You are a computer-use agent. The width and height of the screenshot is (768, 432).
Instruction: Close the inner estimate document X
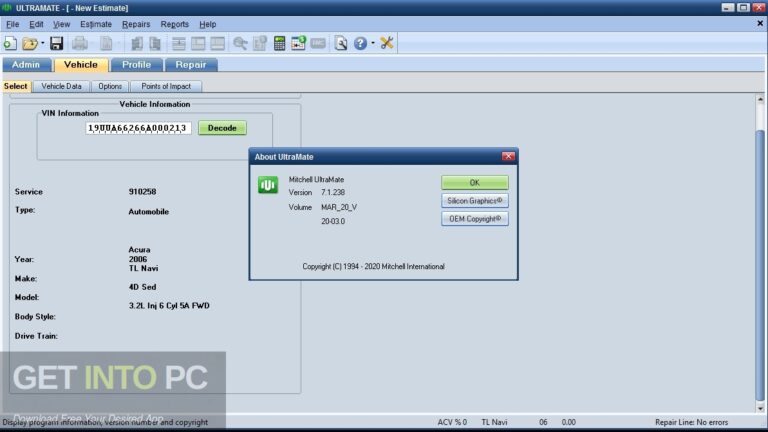coord(760,23)
